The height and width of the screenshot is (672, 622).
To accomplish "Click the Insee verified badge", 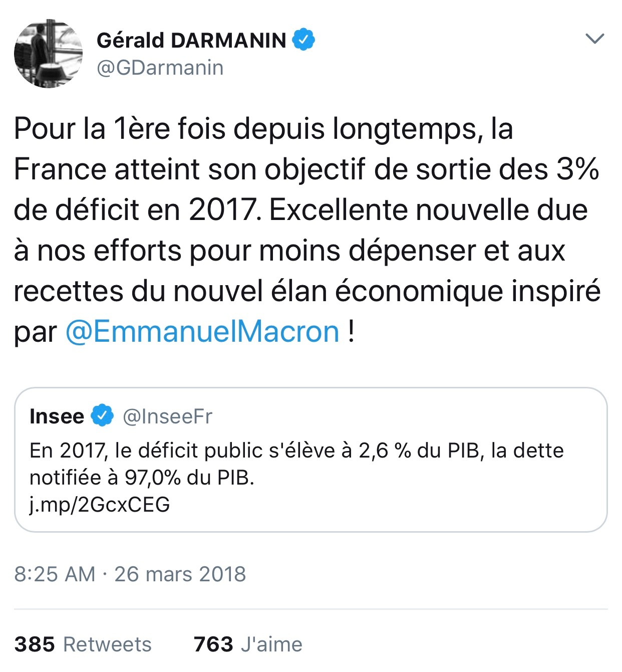I will point(102,415).
